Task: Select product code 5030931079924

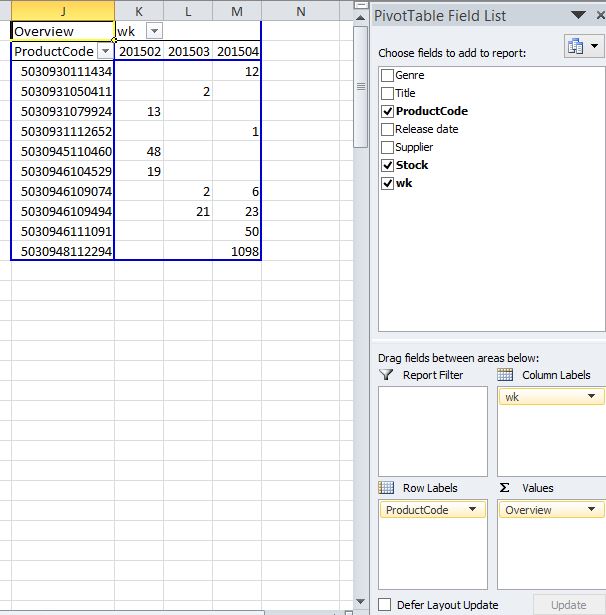Action: click(x=63, y=111)
